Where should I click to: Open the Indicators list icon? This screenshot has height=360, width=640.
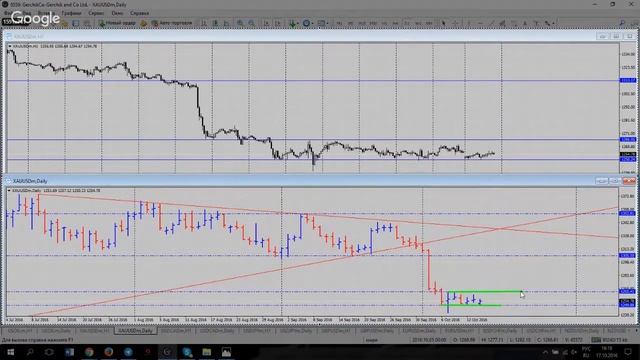point(292,23)
